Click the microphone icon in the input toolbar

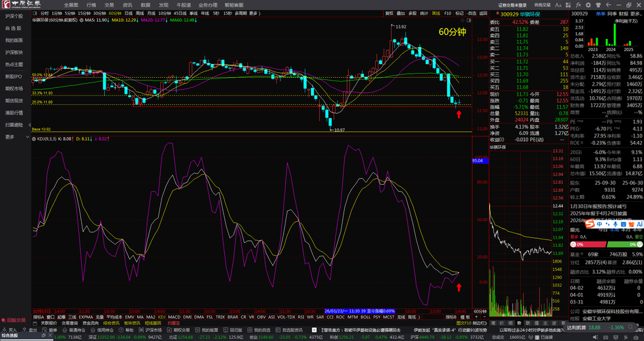(615, 224)
